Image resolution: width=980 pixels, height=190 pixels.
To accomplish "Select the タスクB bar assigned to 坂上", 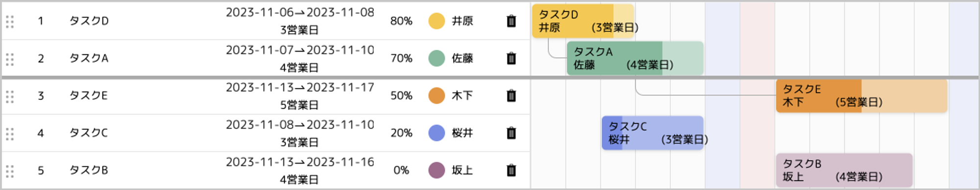I will pyautogui.click(x=844, y=170).
